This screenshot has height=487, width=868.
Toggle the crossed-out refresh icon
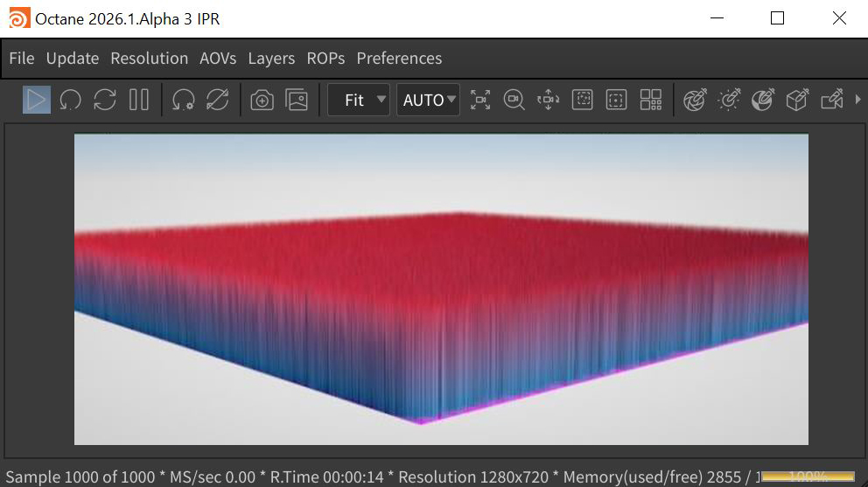pyautogui.click(x=217, y=100)
